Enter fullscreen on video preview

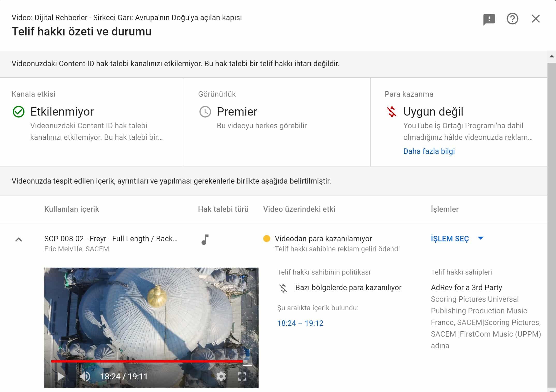242,376
